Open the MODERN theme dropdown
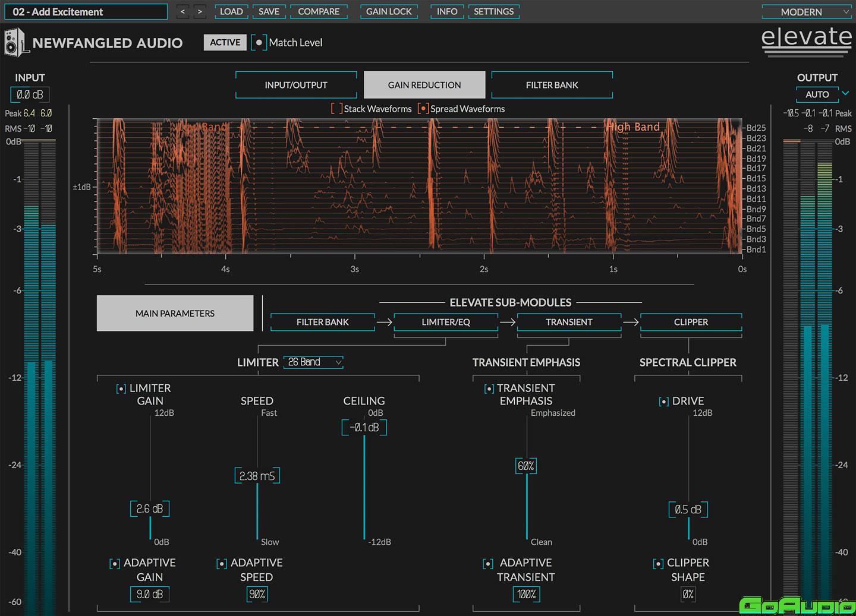Viewport: 856px width, 616px height. click(x=807, y=12)
